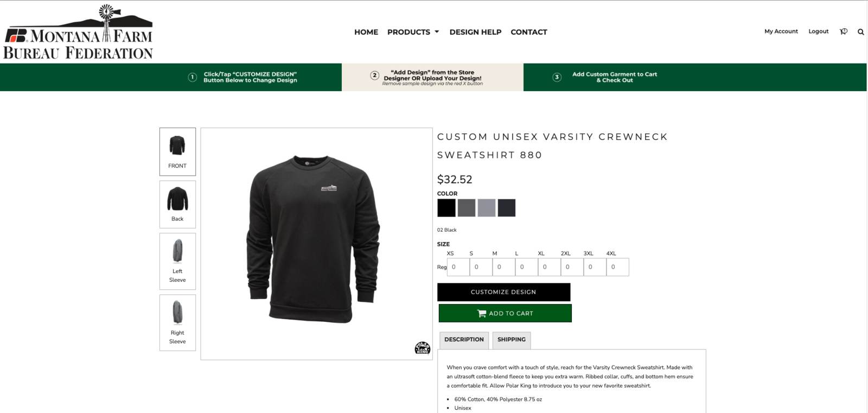Viewport: 868px width, 413px height.
Task: Pick the black color swatch
Action: click(446, 208)
